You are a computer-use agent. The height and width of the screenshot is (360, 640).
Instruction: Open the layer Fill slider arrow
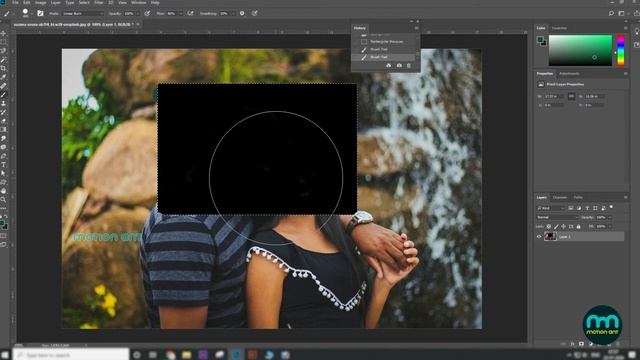pos(609,227)
